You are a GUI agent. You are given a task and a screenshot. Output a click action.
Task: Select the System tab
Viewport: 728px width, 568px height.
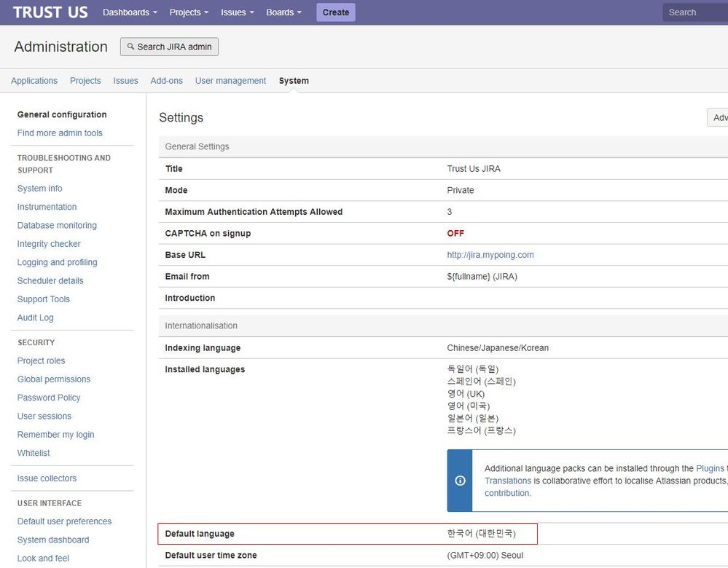coord(294,81)
